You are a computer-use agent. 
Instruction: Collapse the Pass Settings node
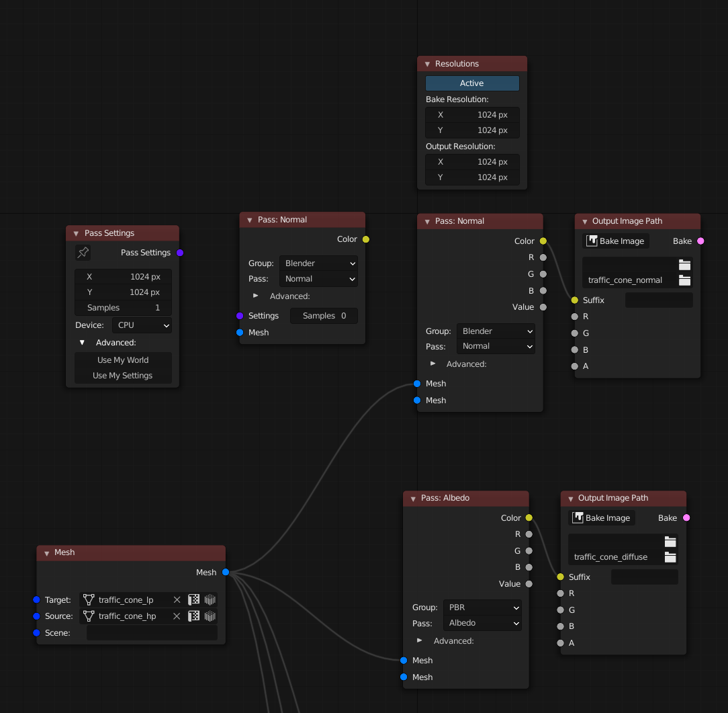coord(76,234)
